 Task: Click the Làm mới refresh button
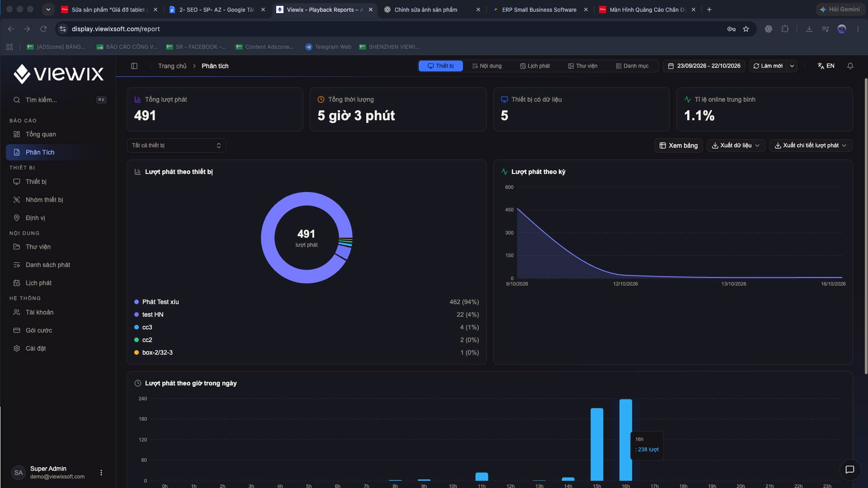tap(768, 66)
